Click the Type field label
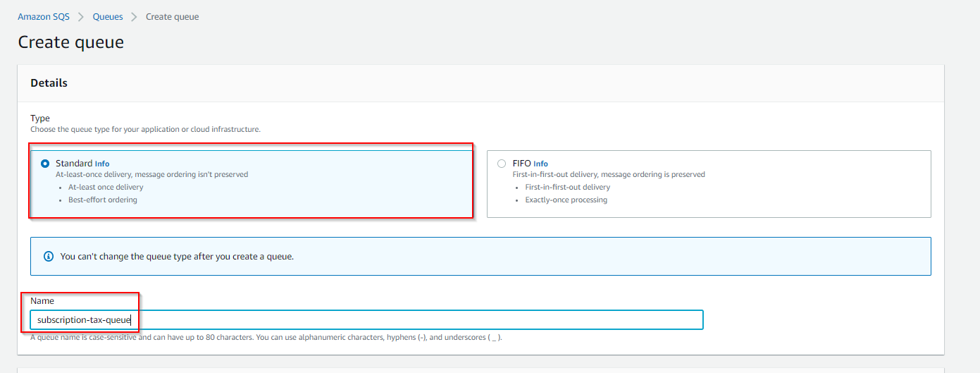 [40, 118]
